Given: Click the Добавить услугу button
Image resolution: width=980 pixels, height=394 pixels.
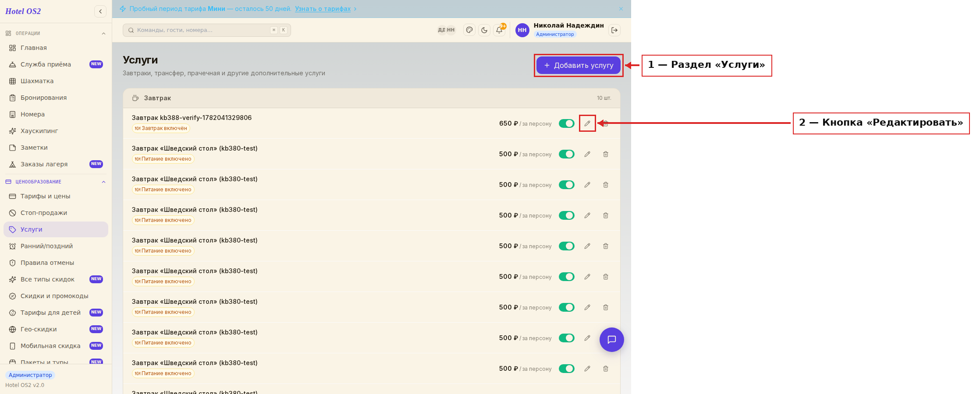Looking at the screenshot, I should click(x=579, y=65).
